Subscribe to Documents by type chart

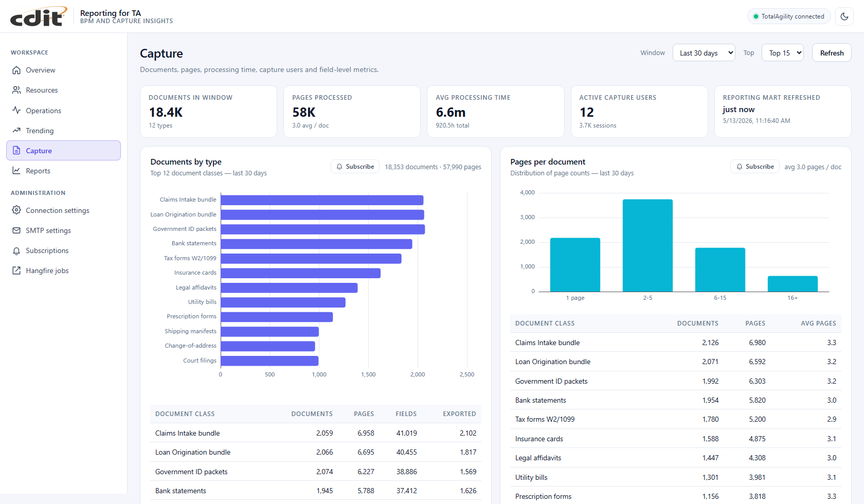pyautogui.click(x=355, y=167)
